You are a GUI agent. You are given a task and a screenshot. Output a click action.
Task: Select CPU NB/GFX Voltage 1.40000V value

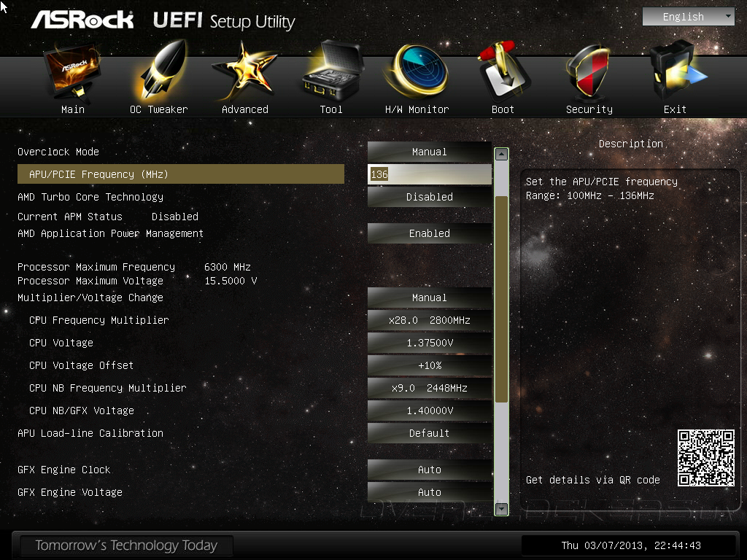tap(429, 411)
